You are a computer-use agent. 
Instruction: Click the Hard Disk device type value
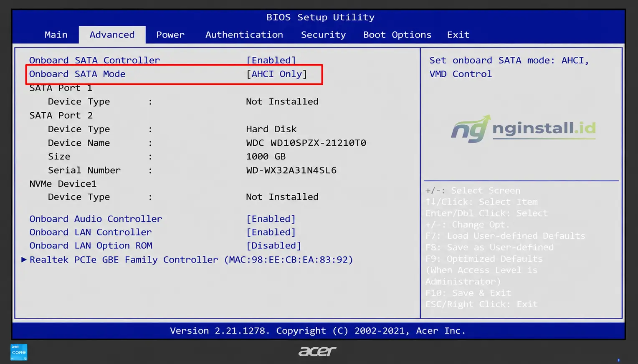(x=271, y=129)
